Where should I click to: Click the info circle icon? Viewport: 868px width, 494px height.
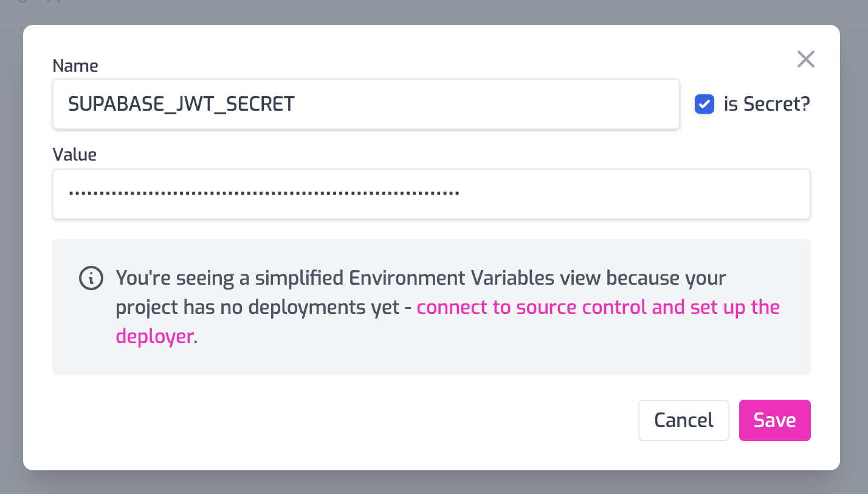point(91,278)
